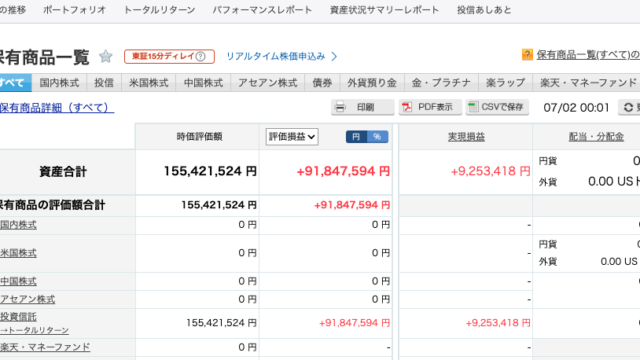
Task: Click the printer icon on 印刷 button
Action: [x=340, y=107]
